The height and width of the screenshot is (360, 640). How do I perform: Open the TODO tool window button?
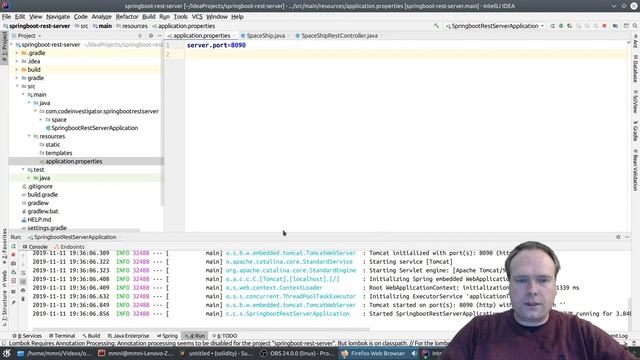pos(225,336)
